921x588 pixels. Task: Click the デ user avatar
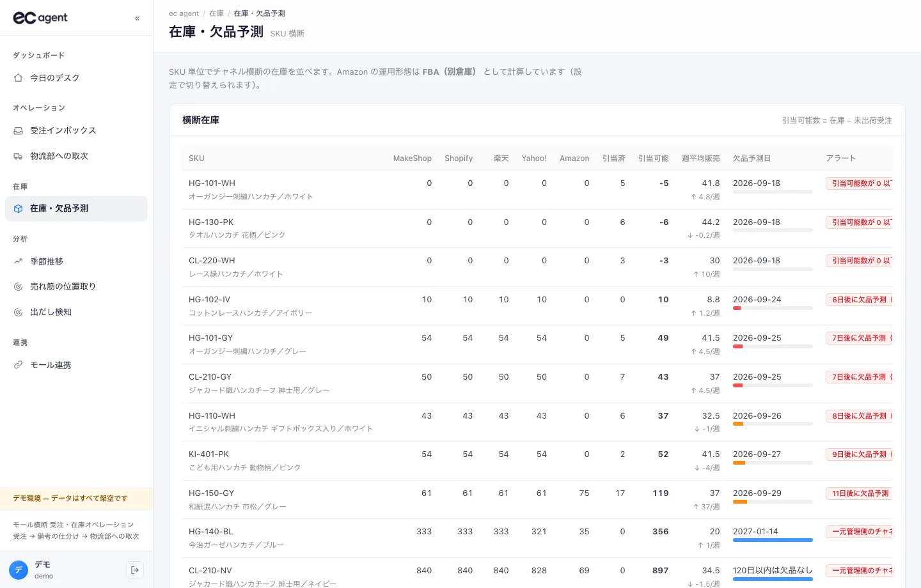click(19, 570)
